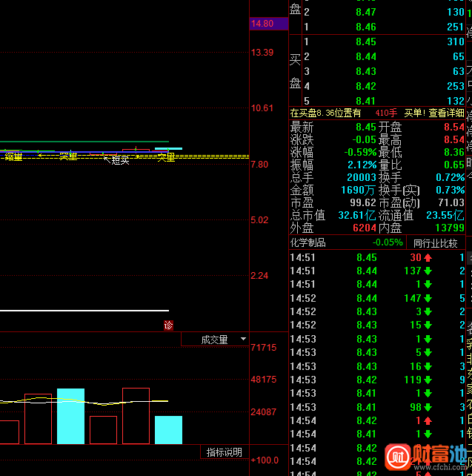Click the 查看详细 link in alert bar

click(446, 113)
